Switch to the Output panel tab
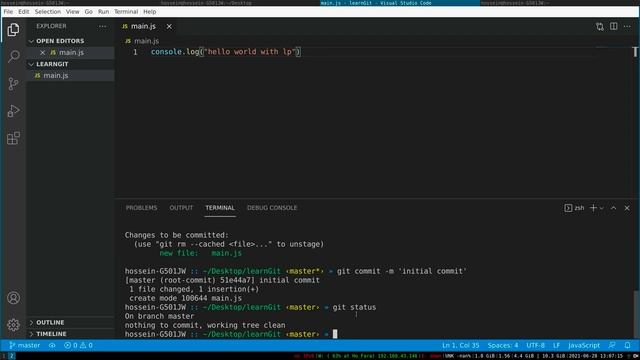Image resolution: width=640 pixels, height=360 pixels. 181,208
